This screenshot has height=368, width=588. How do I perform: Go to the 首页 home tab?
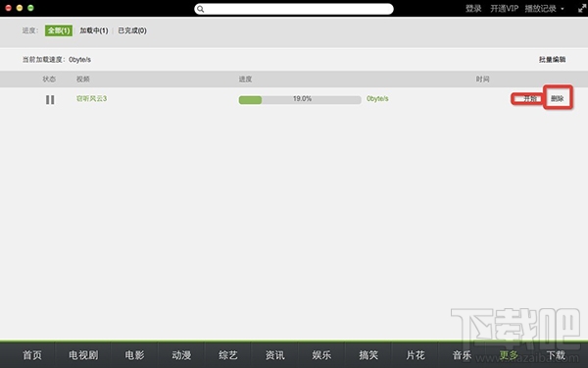point(32,355)
